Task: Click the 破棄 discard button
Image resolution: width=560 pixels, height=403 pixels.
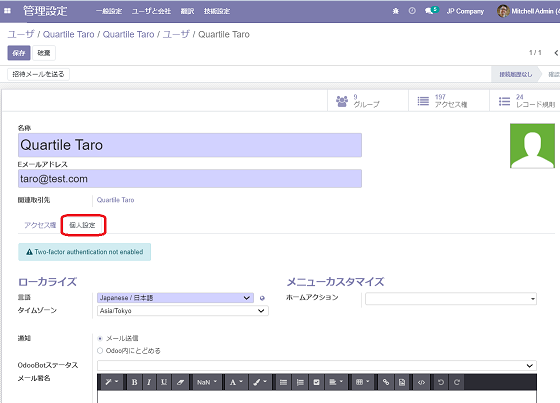Action: tap(44, 53)
